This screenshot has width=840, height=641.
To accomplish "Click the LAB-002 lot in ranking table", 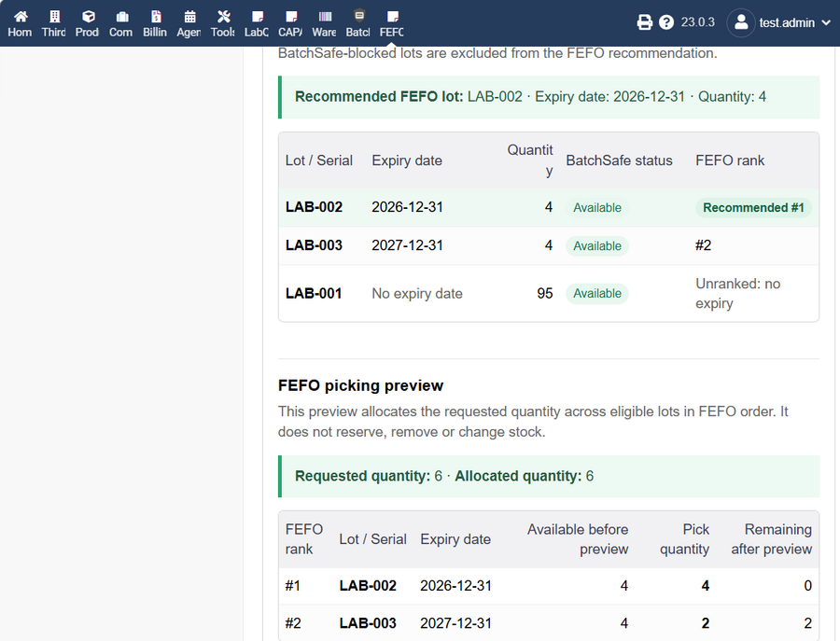I will [x=314, y=207].
